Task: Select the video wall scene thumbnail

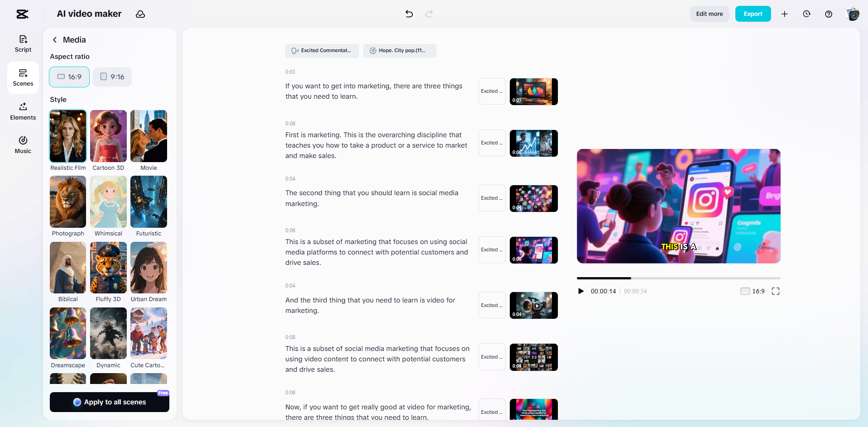Action: pyautogui.click(x=534, y=357)
